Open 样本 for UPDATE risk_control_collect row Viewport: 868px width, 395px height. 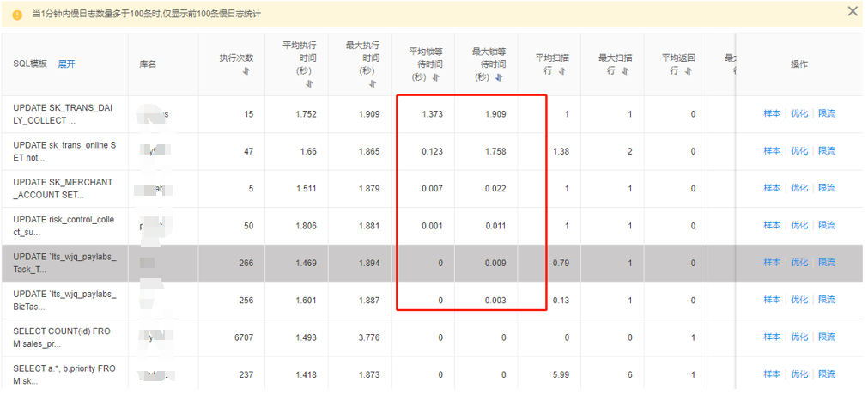coord(772,225)
